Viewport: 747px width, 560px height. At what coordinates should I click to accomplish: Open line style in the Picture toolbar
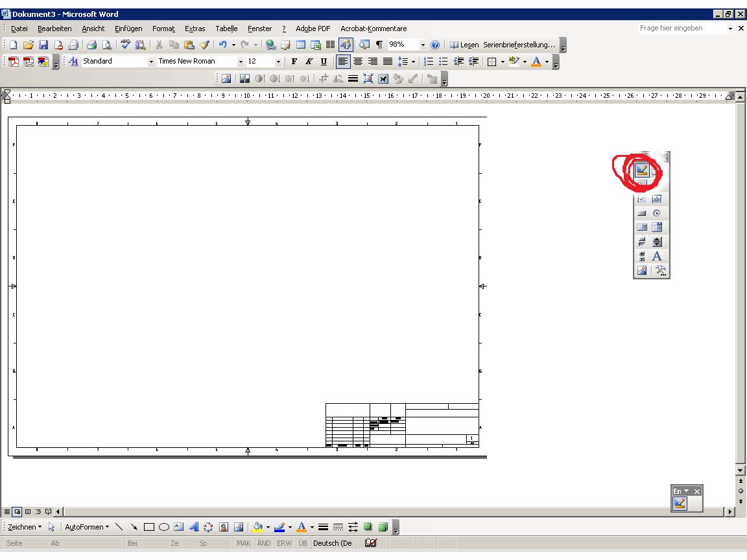353,78
